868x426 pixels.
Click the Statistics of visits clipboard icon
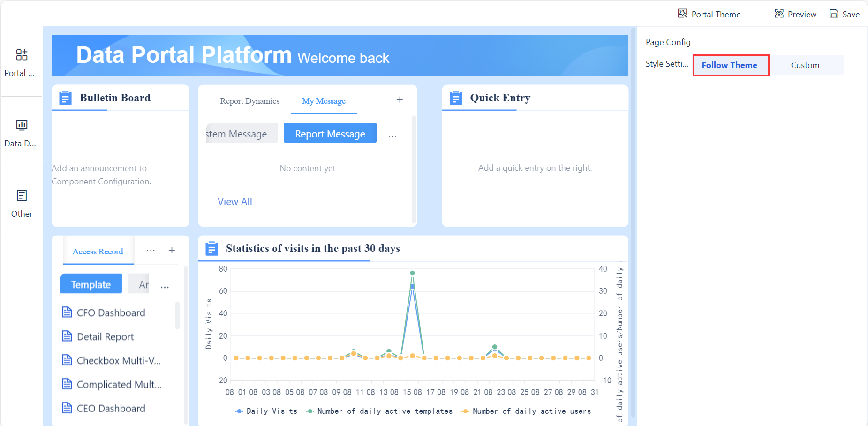point(212,248)
